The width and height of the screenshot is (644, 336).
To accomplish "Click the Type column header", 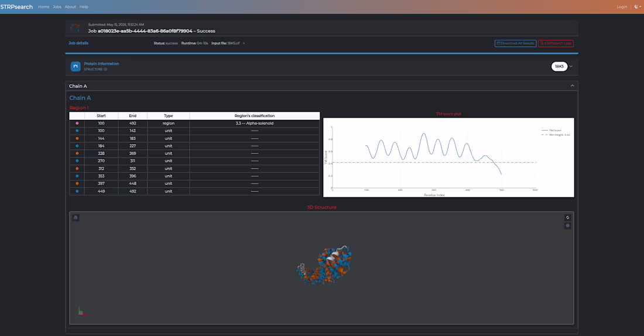I will pos(169,116).
